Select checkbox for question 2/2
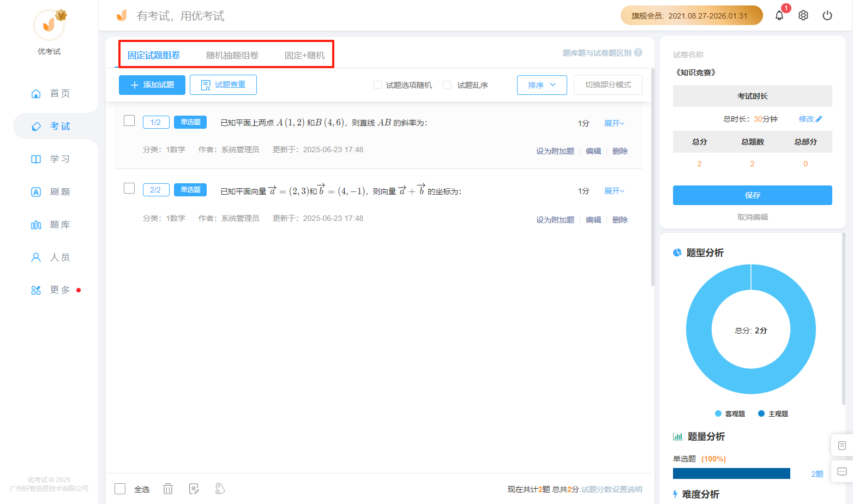Image resolution: width=853 pixels, height=504 pixels. click(129, 188)
